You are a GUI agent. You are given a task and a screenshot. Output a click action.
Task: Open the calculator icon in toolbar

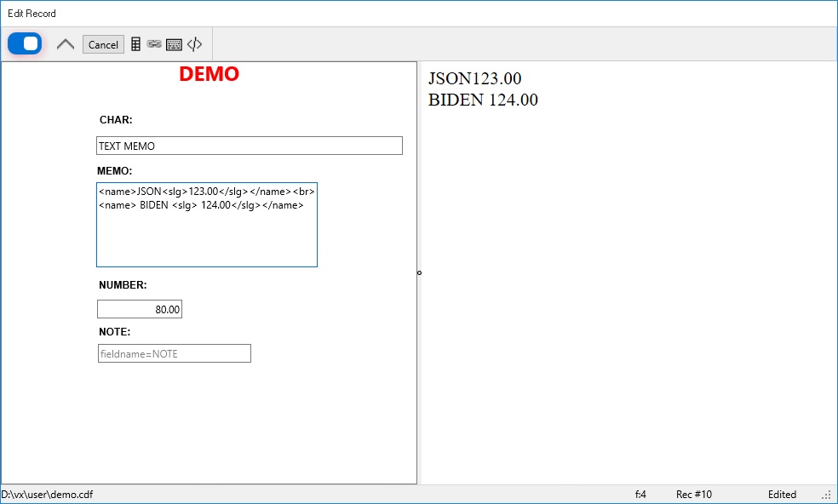[135, 44]
